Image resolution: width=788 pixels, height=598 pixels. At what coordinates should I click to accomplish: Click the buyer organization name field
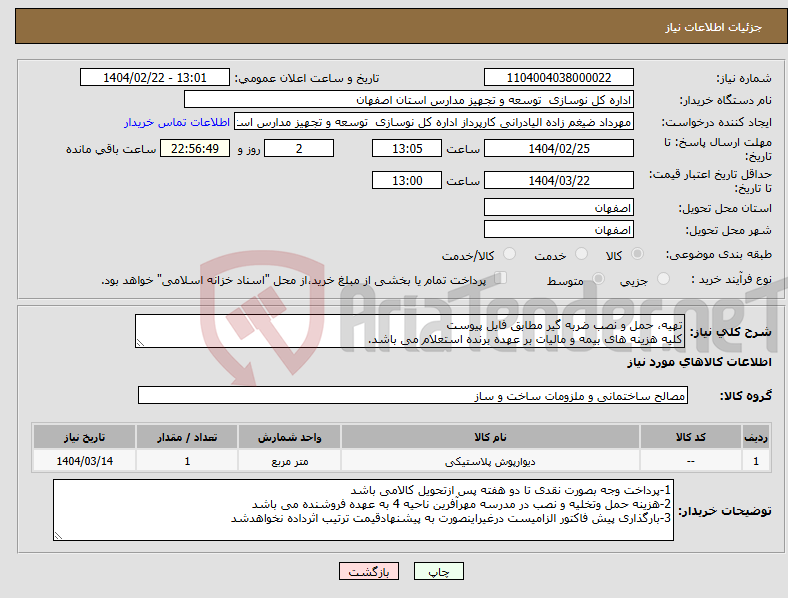[x=409, y=99]
